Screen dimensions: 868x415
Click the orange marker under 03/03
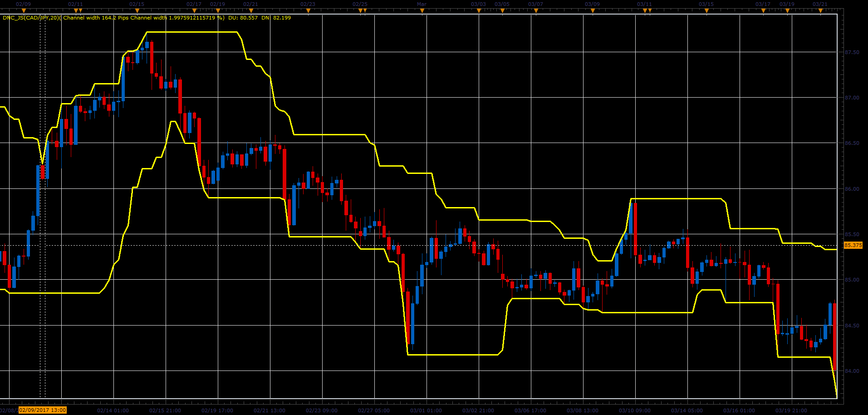point(479,11)
